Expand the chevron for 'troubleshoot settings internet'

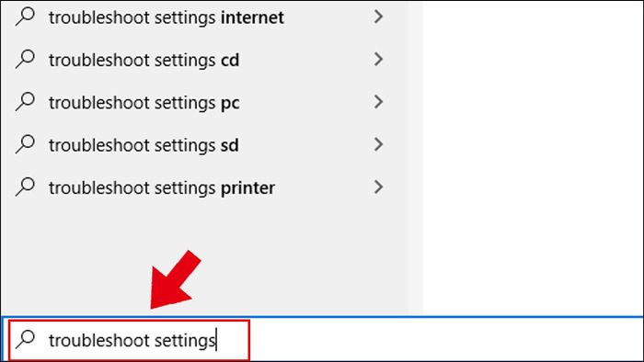(378, 17)
